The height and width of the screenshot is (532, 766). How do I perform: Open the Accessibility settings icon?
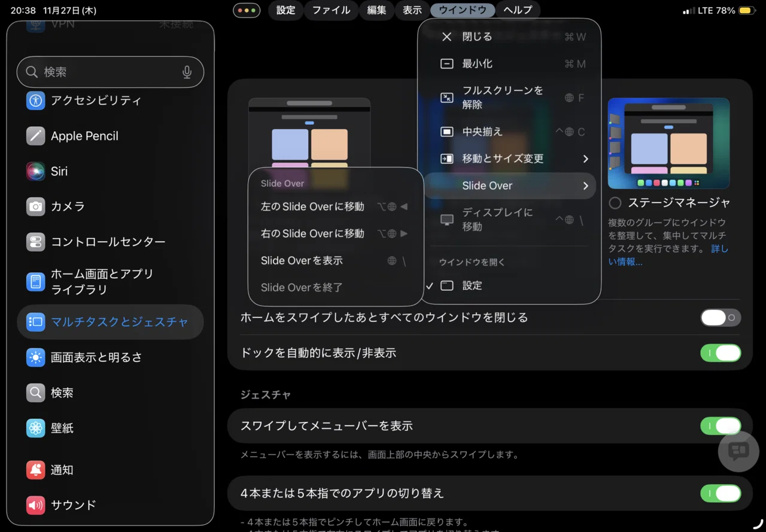click(36, 101)
